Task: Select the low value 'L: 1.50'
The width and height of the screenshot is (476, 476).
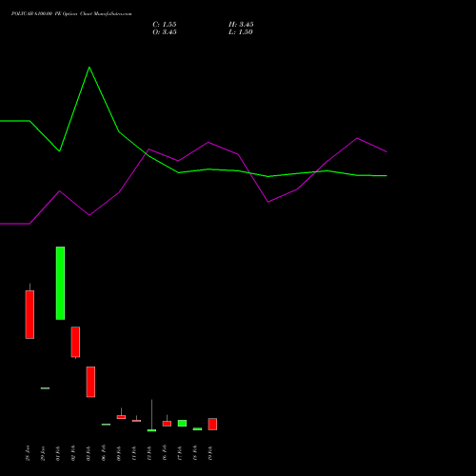Action: (241, 32)
